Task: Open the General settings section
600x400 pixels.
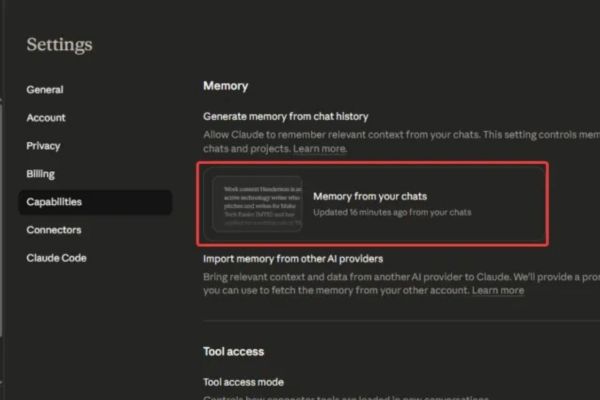Action: (45, 90)
